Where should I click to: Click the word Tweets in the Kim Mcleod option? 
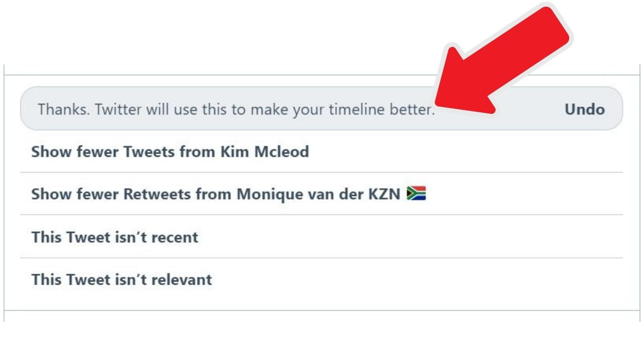coord(149,152)
